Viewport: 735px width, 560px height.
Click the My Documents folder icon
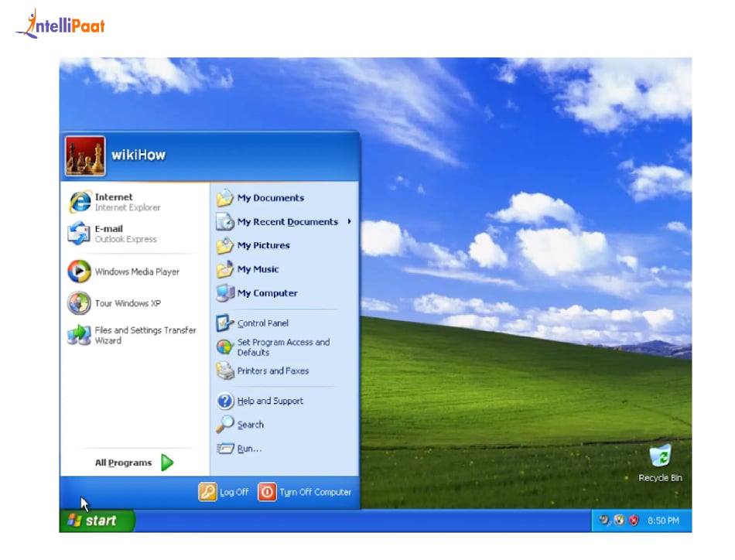pyautogui.click(x=225, y=198)
